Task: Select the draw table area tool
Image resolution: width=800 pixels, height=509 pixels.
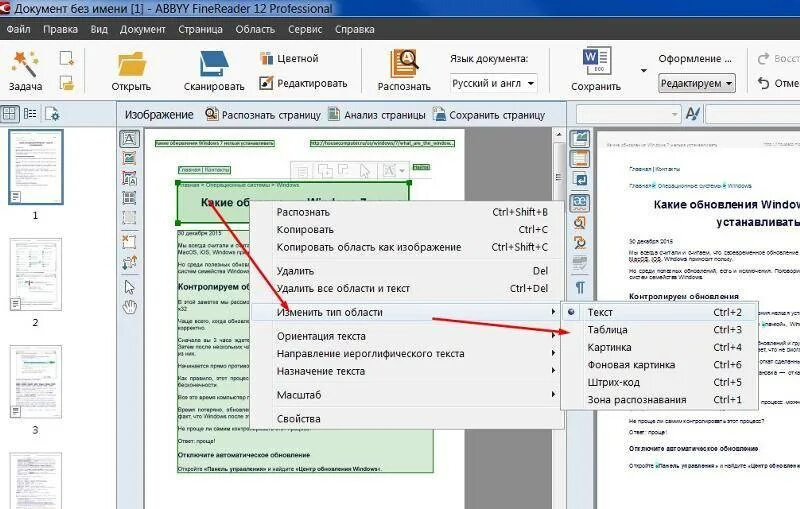Action: 129,198
